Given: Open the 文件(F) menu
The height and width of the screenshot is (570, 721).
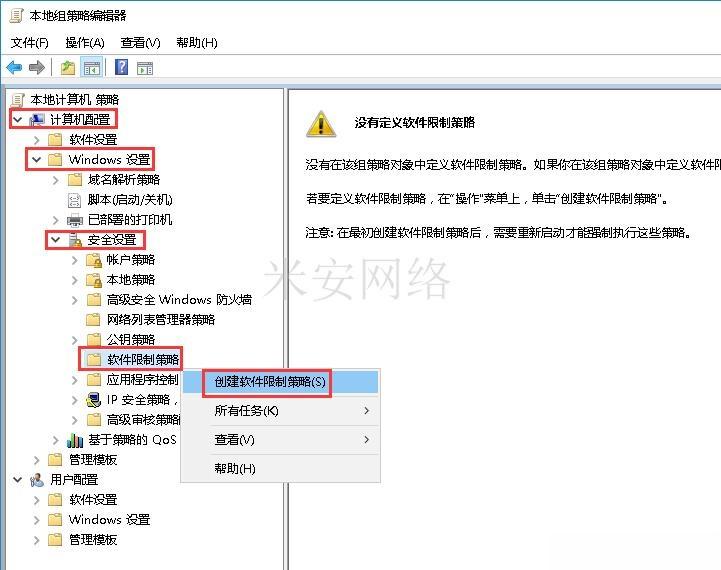Looking at the screenshot, I should [x=29, y=43].
